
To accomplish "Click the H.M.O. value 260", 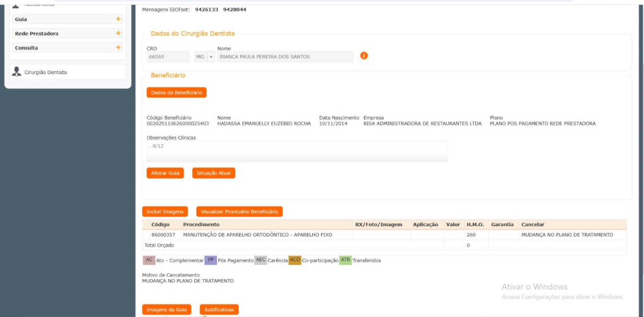I will coord(471,235).
